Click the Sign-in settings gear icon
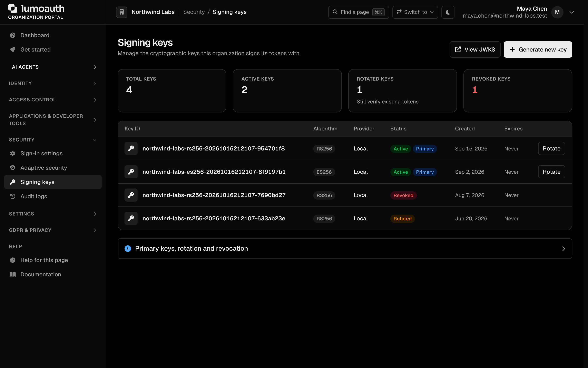The image size is (588, 368). 13,153
